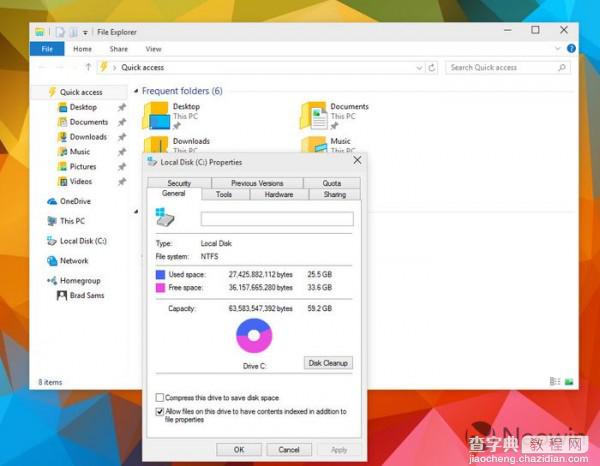Close the Local Disk Properties dialog

point(357,160)
